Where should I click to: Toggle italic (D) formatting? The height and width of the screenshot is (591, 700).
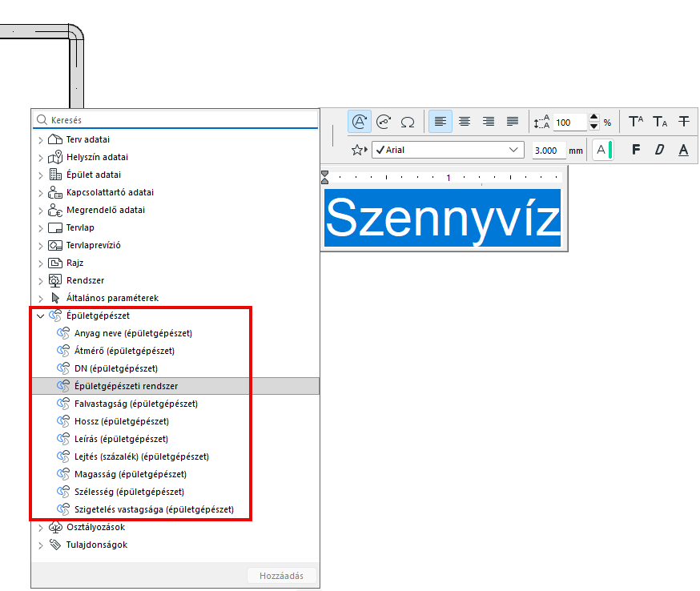pyautogui.click(x=659, y=150)
